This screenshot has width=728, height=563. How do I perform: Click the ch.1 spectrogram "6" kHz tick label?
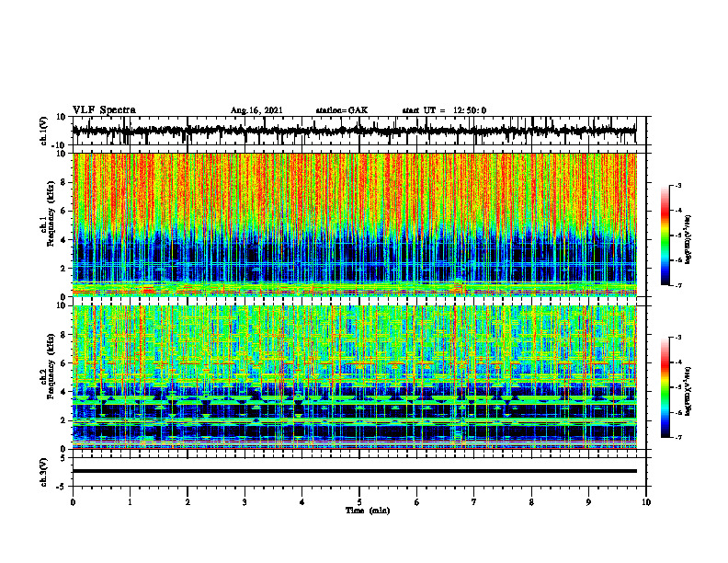click(63, 212)
